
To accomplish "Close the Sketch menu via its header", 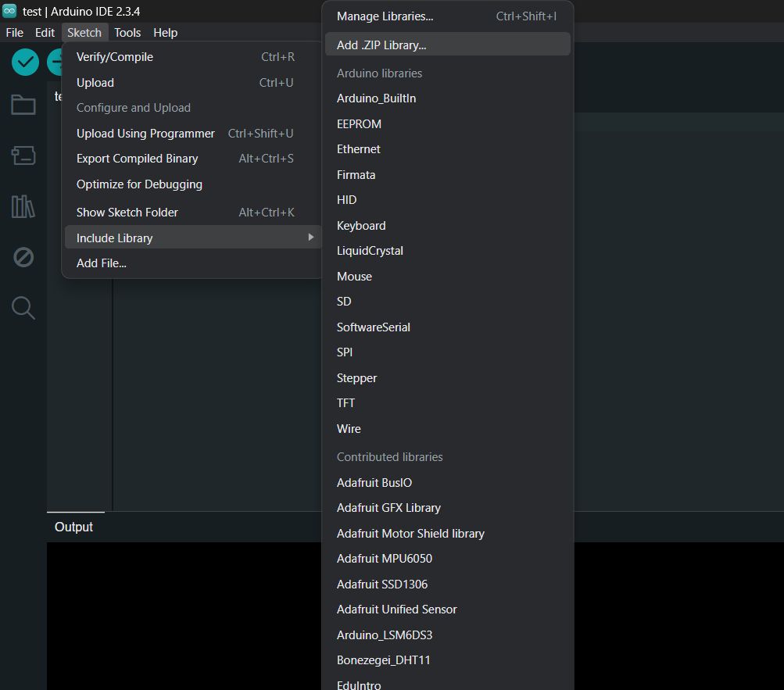I will point(84,33).
